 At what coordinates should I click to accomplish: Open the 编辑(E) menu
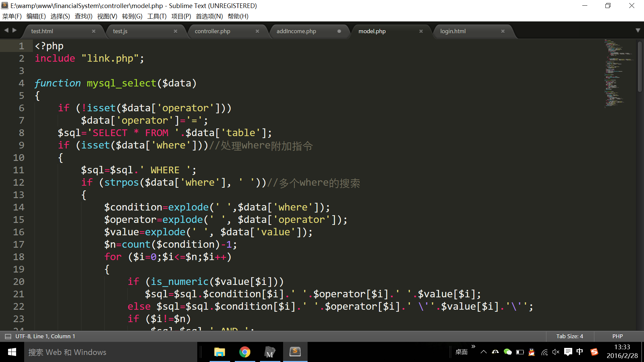point(36,16)
